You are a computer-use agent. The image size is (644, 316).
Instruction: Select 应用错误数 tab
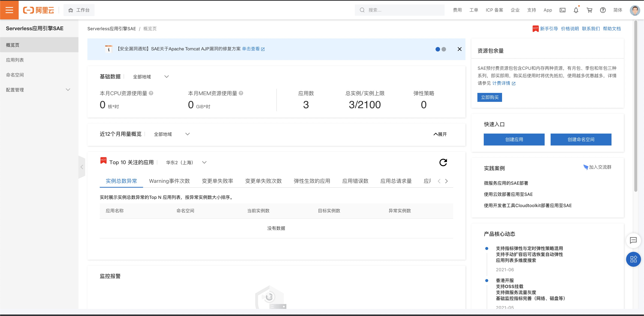(355, 181)
